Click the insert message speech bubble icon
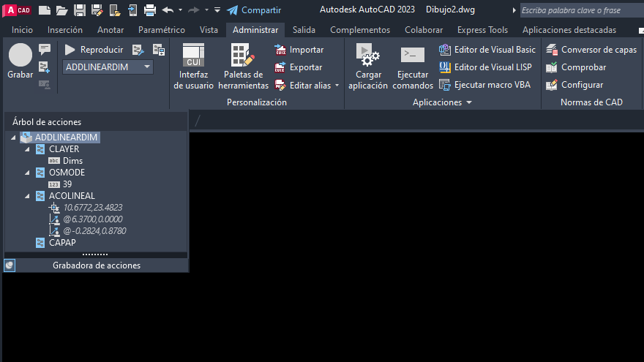 [x=45, y=50]
